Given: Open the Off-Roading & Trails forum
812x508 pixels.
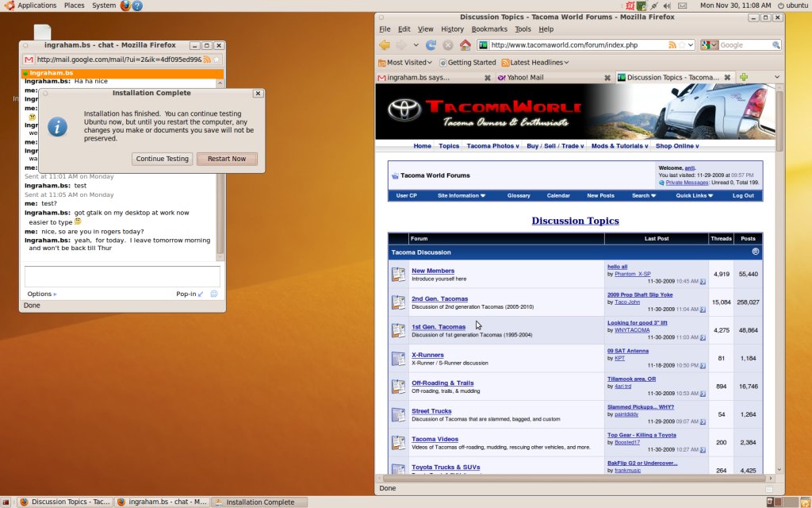Looking at the screenshot, I should click(x=442, y=383).
